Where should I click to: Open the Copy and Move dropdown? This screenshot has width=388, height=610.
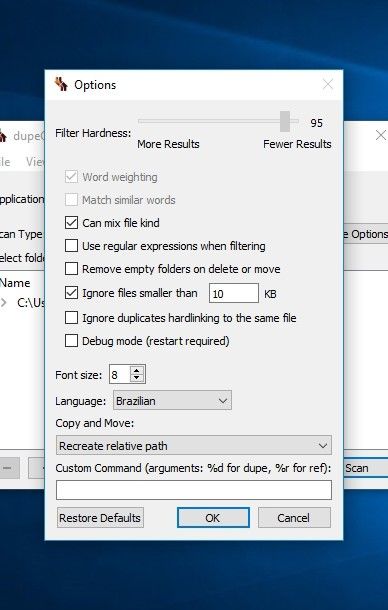click(194, 445)
